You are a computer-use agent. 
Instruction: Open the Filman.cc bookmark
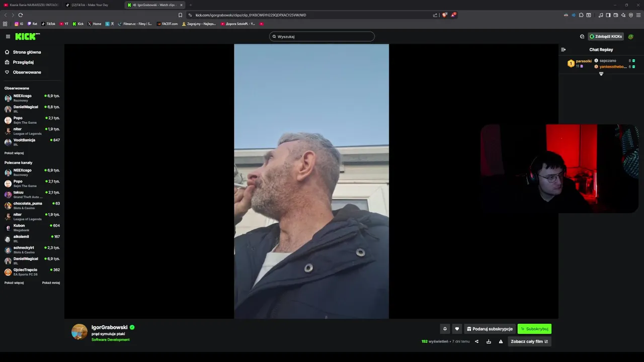135,24
